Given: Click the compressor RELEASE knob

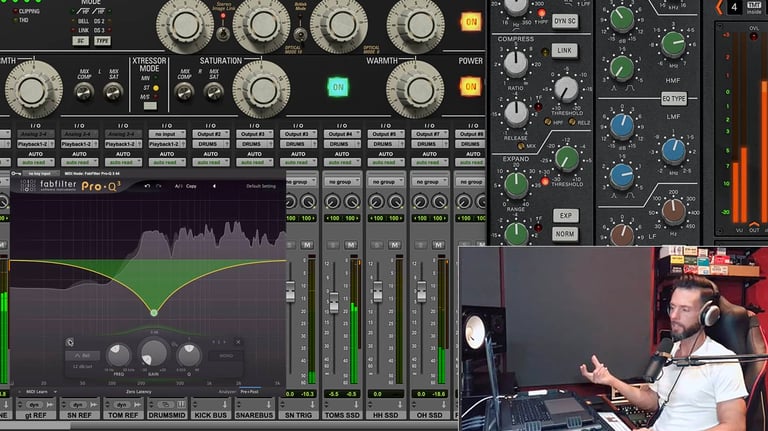Looking at the screenshot, I should point(516,114).
